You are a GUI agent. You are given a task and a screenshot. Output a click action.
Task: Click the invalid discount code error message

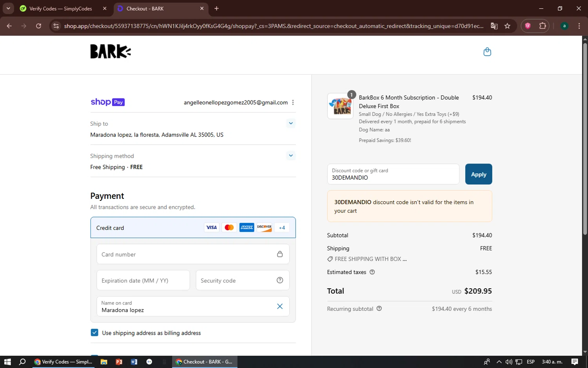[410, 206]
